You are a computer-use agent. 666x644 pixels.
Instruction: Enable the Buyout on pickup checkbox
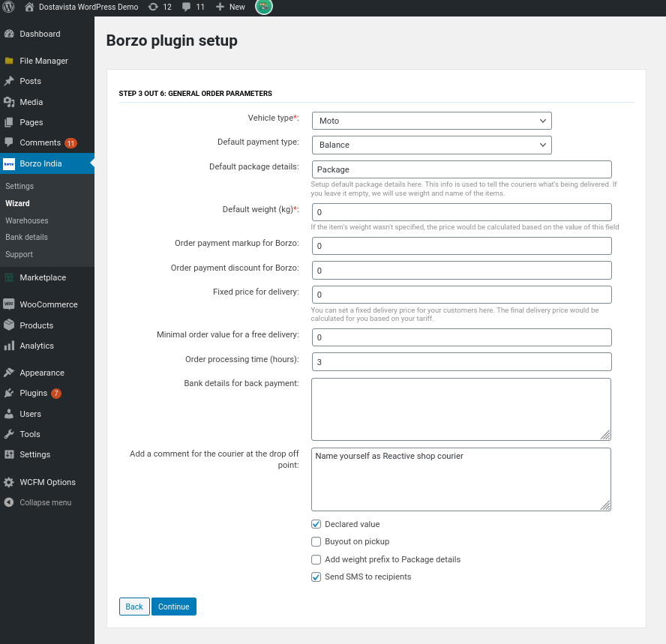click(316, 542)
